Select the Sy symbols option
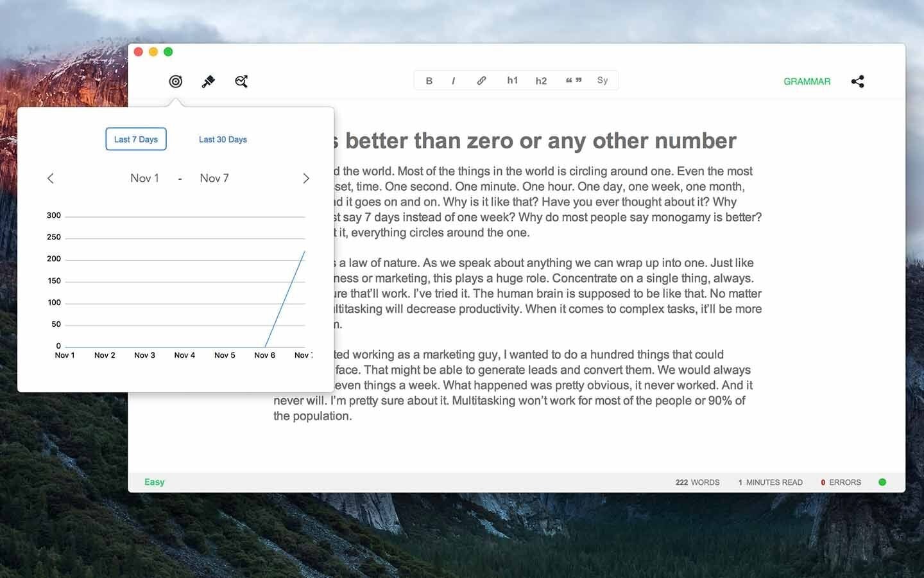Screen dimensions: 924x578 pyautogui.click(x=602, y=80)
